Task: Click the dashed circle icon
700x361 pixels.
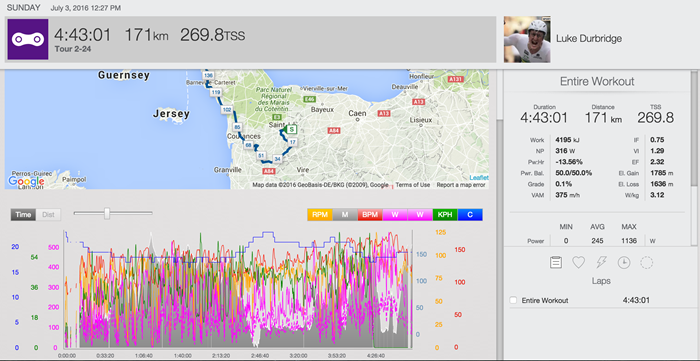Action: (x=646, y=262)
